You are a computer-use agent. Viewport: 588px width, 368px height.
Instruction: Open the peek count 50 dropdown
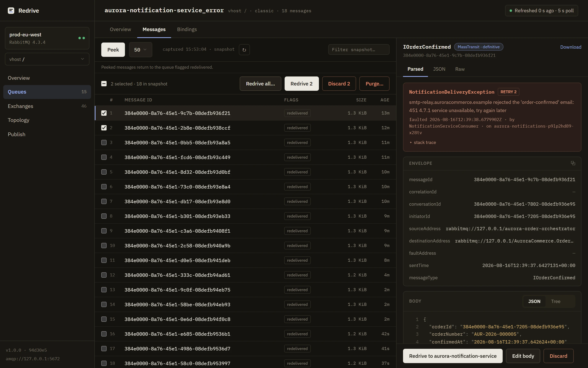pyautogui.click(x=140, y=50)
